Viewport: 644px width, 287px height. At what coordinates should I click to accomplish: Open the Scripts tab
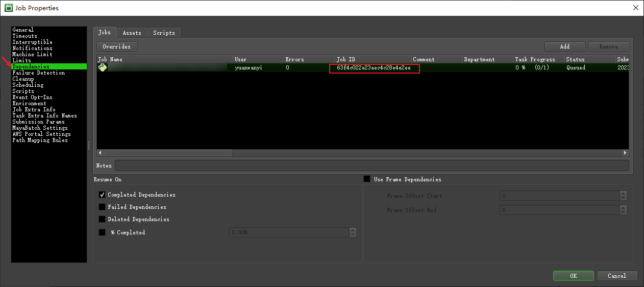point(164,33)
